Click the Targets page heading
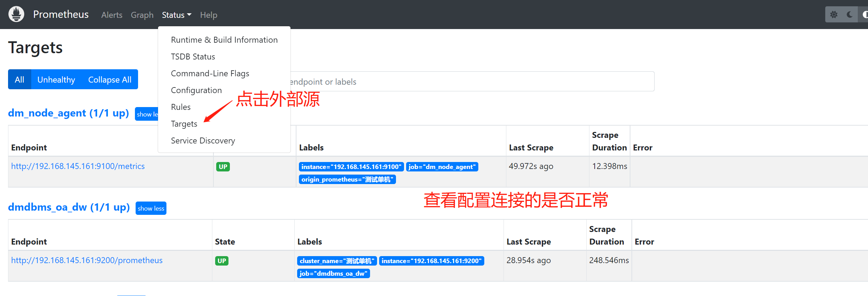Screen dimensions: 868x296 (x=35, y=48)
